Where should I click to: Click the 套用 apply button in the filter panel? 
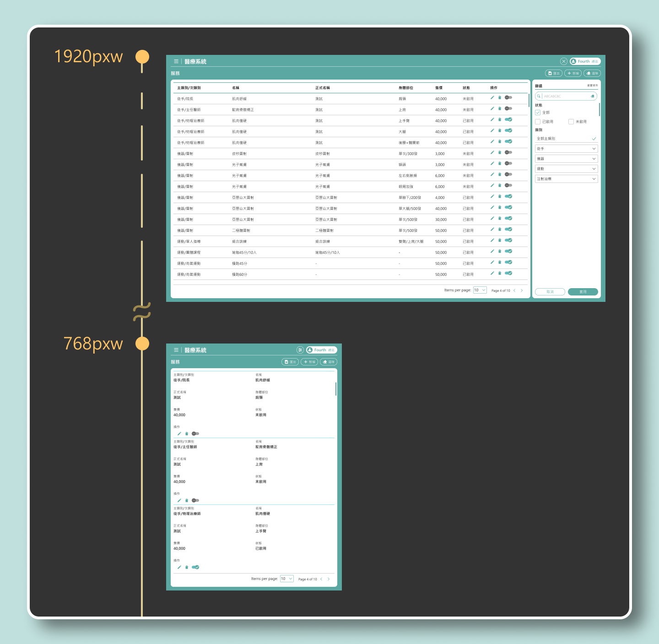click(583, 292)
